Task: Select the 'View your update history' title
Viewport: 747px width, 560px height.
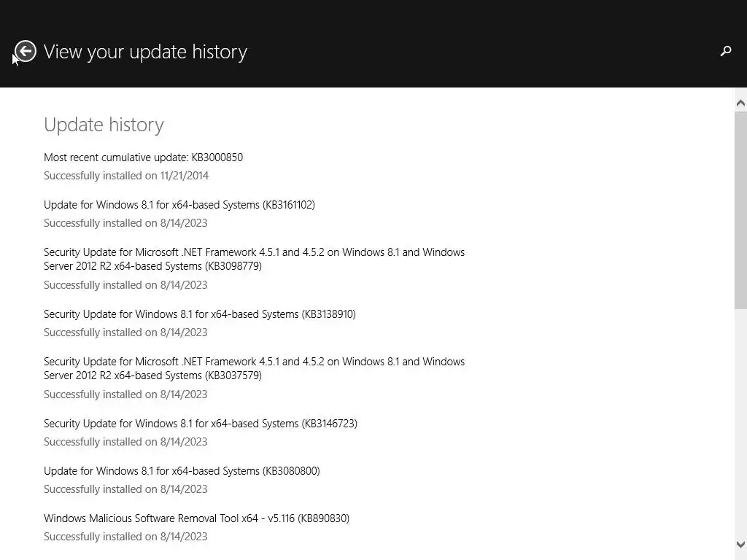Action: (x=145, y=52)
